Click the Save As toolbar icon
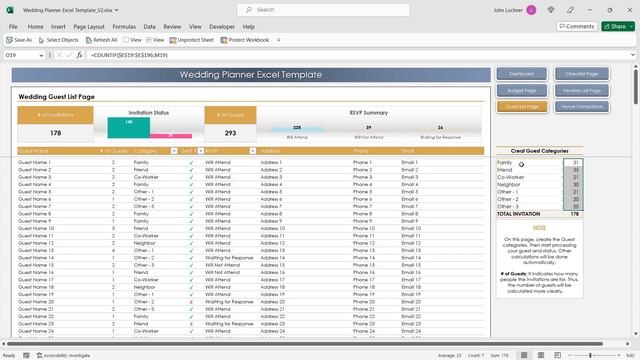This screenshot has width=640, height=360. [9, 40]
